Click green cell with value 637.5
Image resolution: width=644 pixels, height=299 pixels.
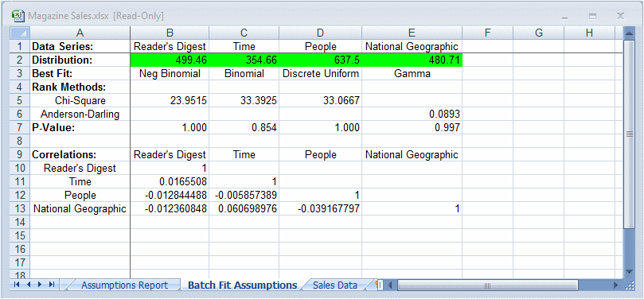click(320, 60)
